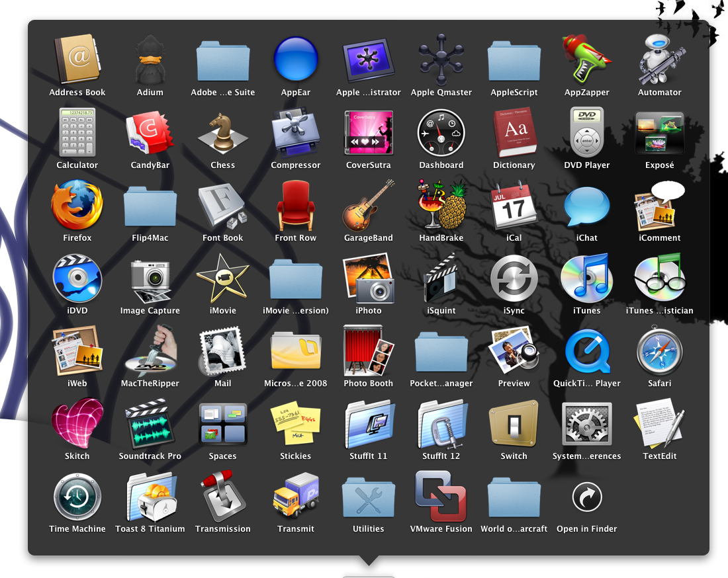Screen dimensions: 728x578
Task: Open the iMovie (previous version) folder
Action: [x=296, y=280]
